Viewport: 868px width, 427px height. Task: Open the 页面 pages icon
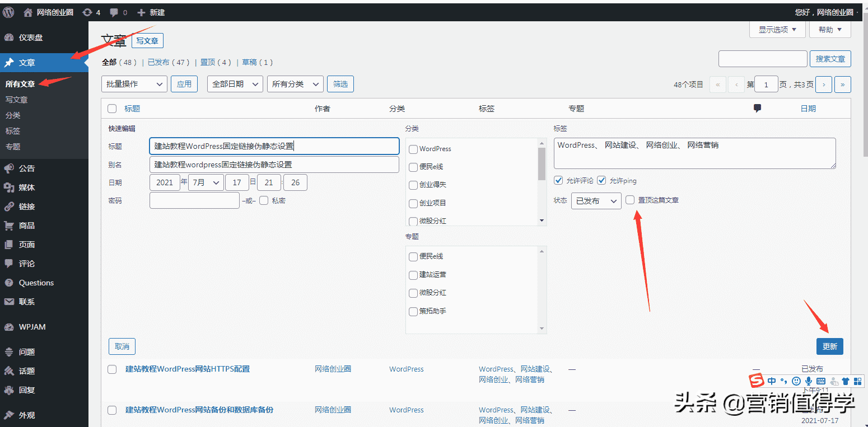point(9,245)
